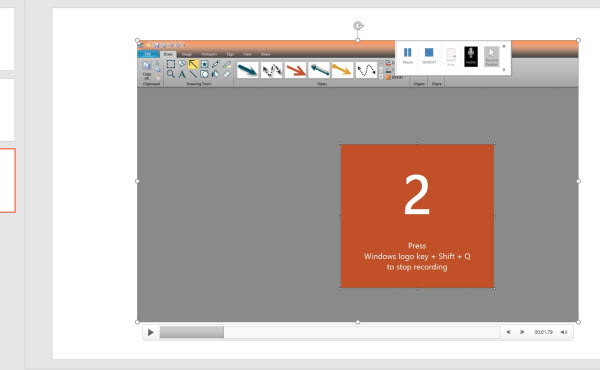Switch to the View ribbon tab
The image size is (600, 370).
[x=248, y=54]
